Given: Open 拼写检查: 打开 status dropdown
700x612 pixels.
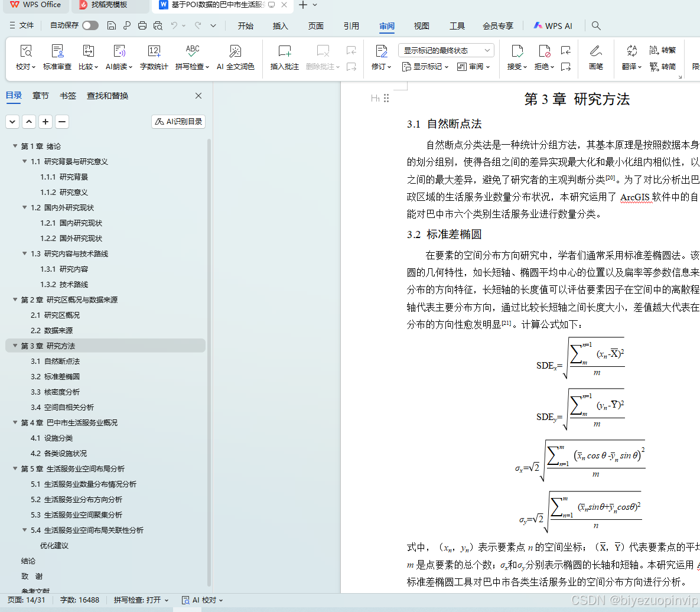Looking at the screenshot, I should (x=141, y=600).
